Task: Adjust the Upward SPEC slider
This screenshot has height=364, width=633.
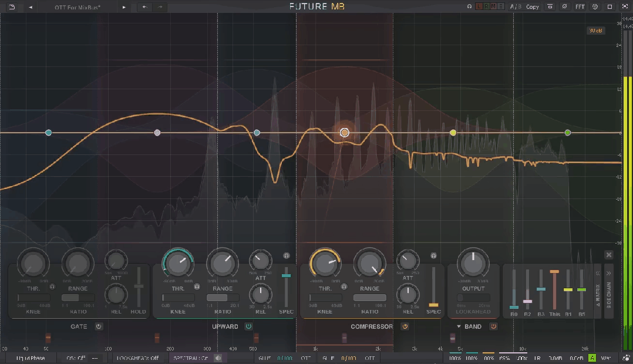Action: pyautogui.click(x=286, y=287)
